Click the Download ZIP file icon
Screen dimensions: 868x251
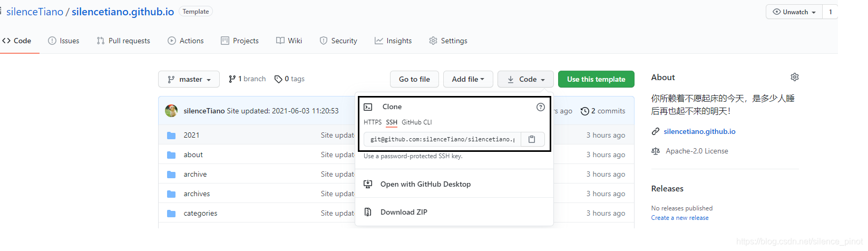click(368, 212)
